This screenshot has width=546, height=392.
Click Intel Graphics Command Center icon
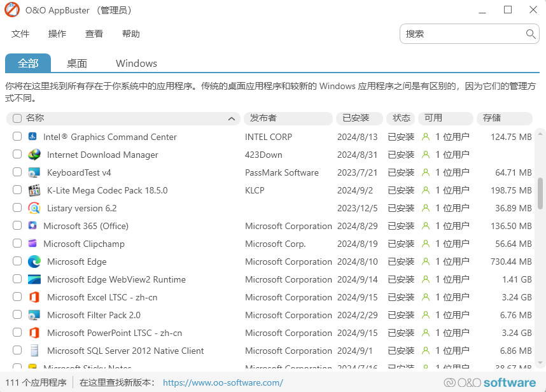(x=32, y=136)
